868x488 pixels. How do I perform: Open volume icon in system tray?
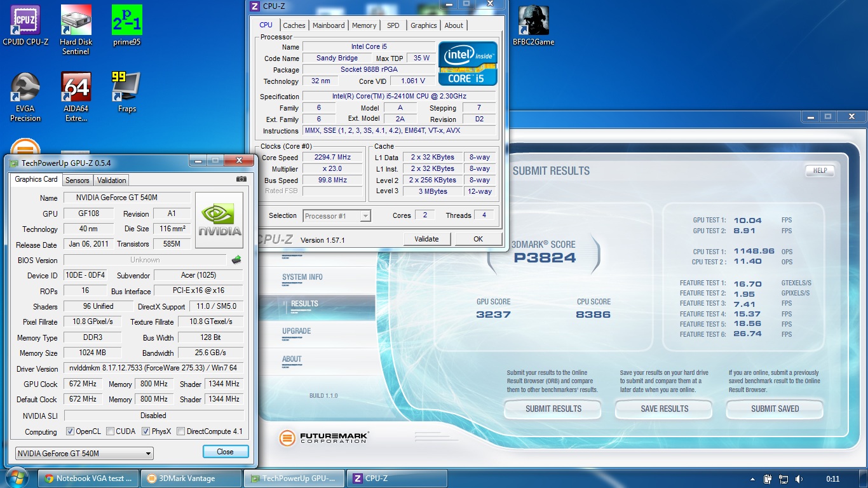pos(799,478)
